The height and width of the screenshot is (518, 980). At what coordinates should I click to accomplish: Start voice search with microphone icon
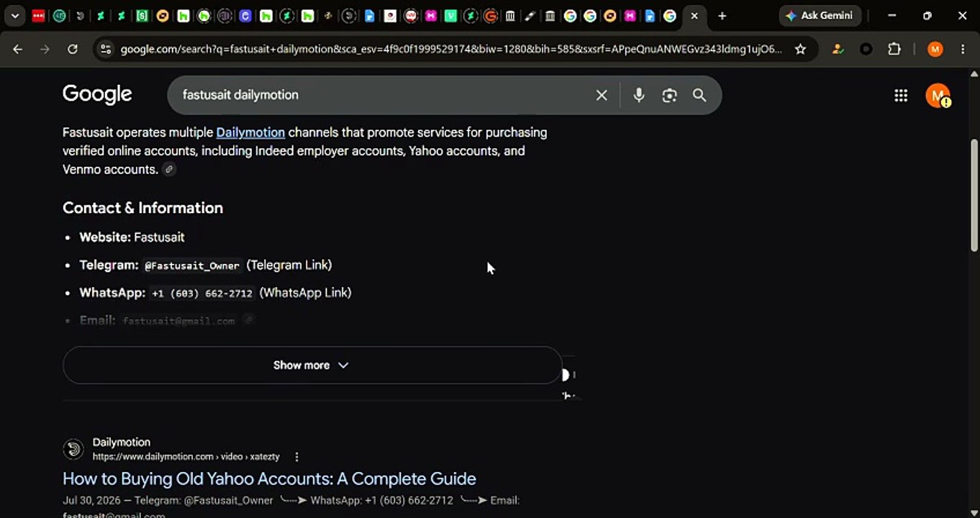point(639,95)
